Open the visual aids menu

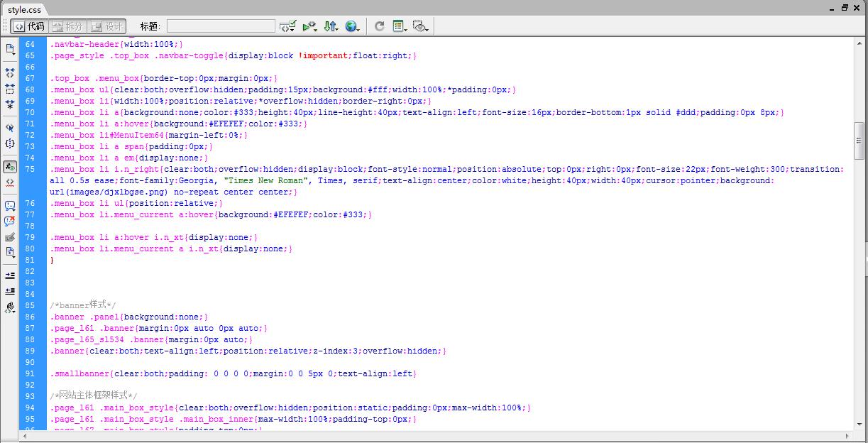421,26
